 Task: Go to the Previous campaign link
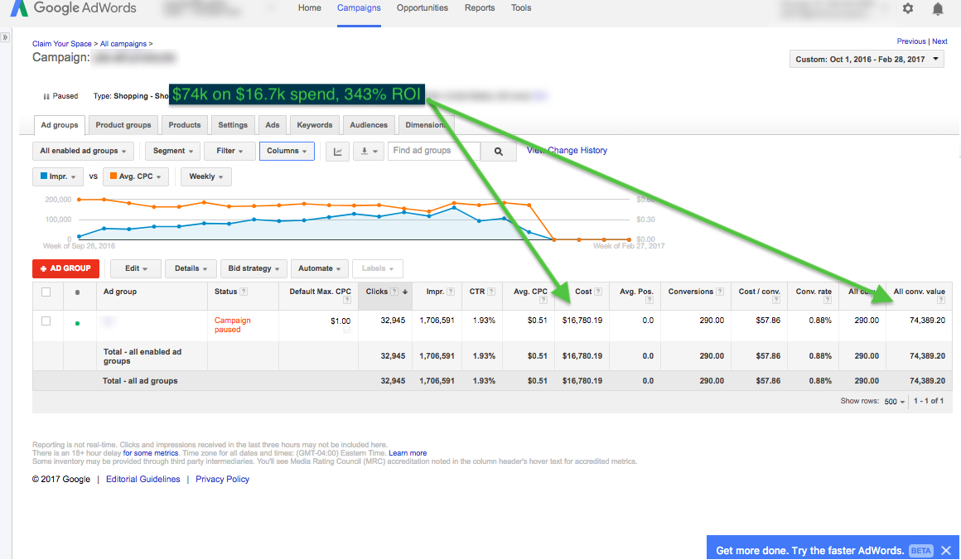(910, 41)
